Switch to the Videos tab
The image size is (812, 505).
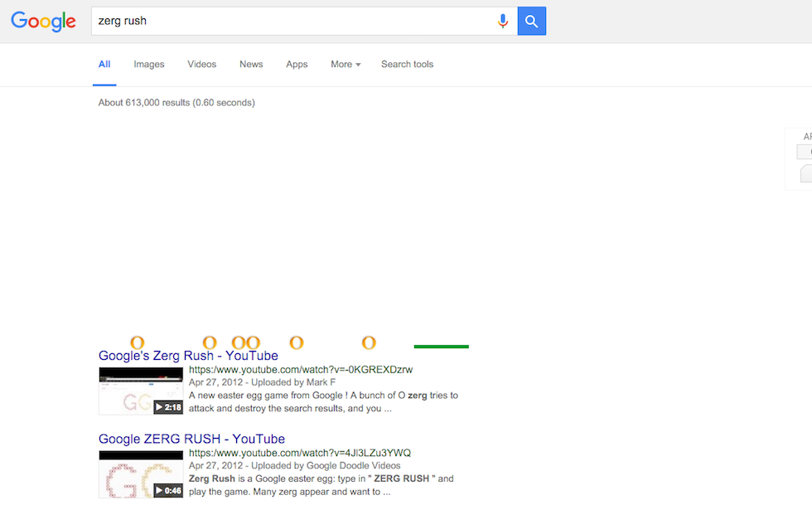point(201,65)
